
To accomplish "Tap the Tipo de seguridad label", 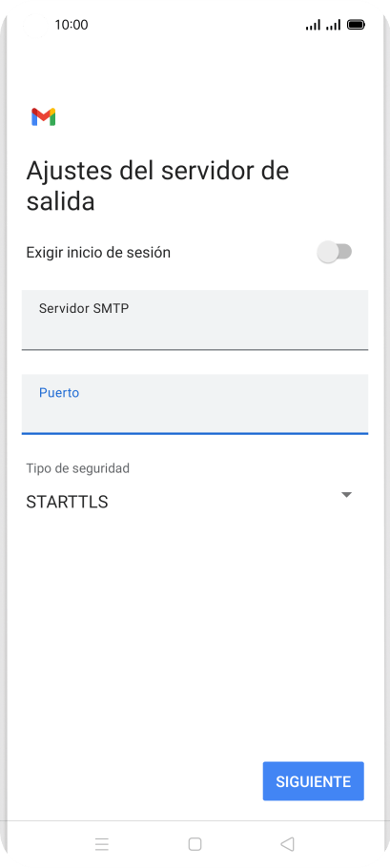I will pyautogui.click(x=78, y=468).
